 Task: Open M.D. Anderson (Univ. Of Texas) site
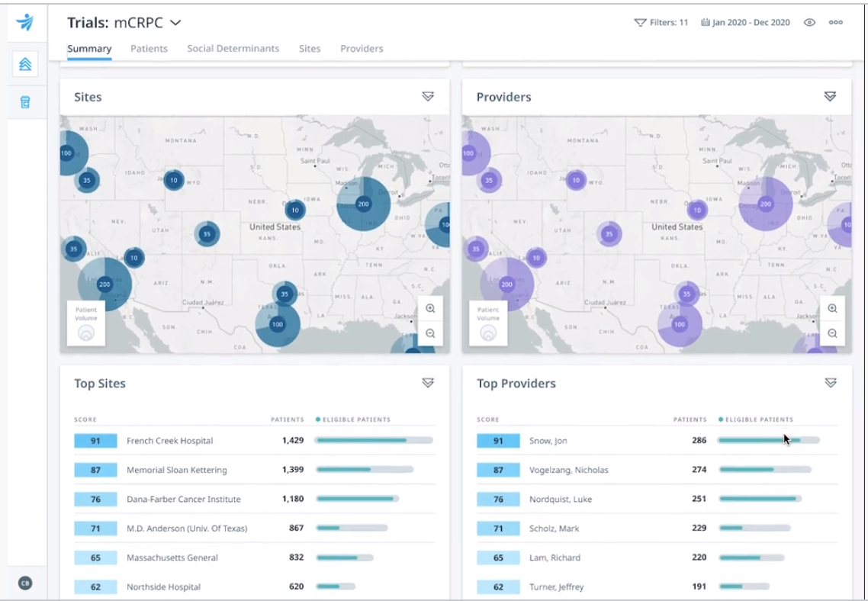pyautogui.click(x=187, y=529)
